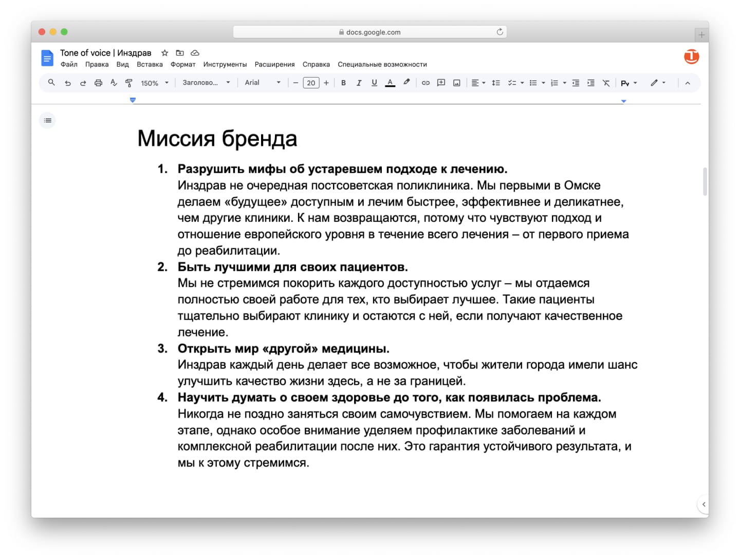
Task: Click the text Быть лучшими для своих пациентов
Action: click(292, 267)
